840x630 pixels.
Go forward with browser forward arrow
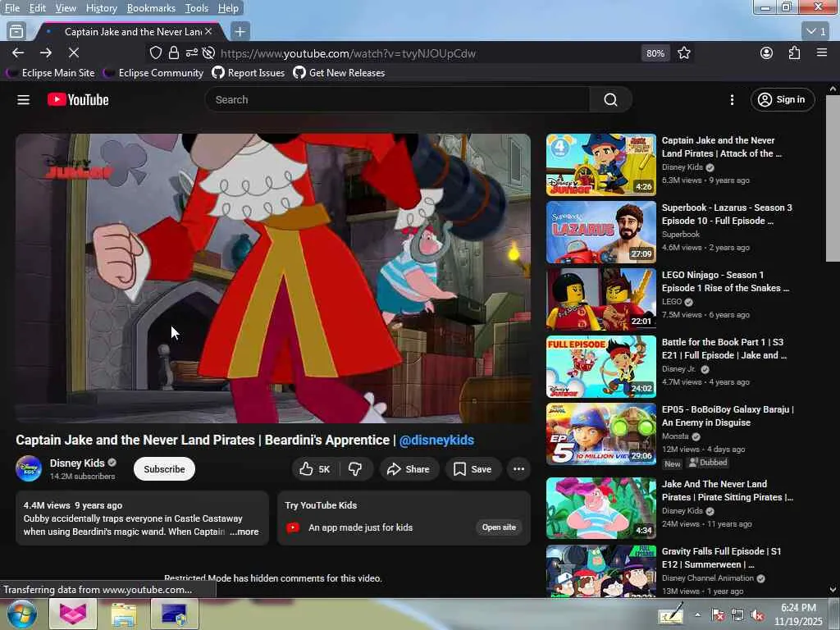pyautogui.click(x=46, y=52)
